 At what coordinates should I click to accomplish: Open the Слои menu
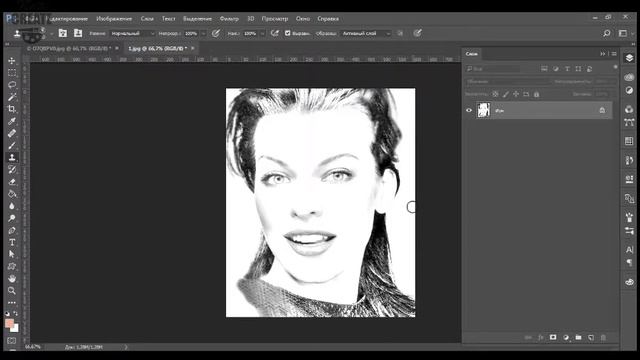pos(147,19)
